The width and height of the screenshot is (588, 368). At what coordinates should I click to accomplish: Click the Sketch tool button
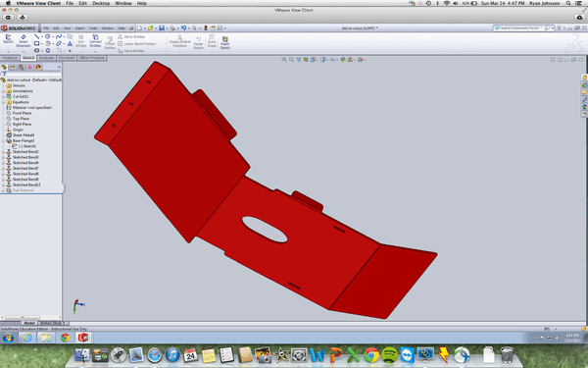click(x=8, y=39)
